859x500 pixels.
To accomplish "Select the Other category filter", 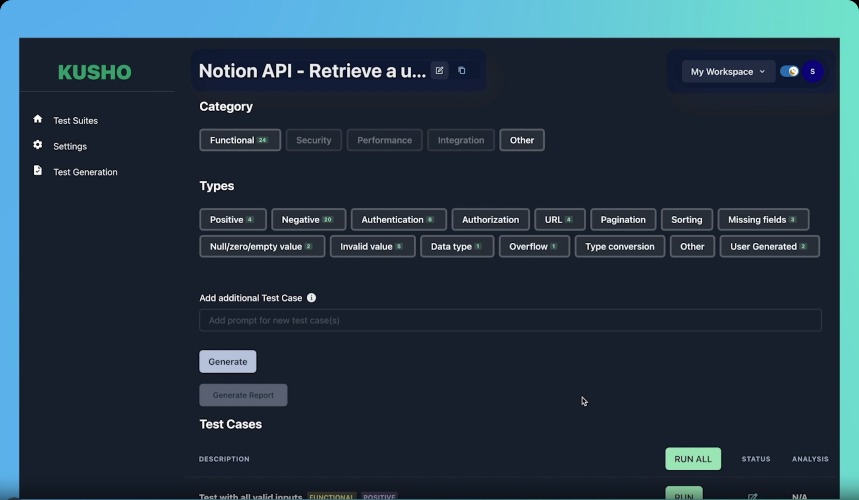I will point(522,140).
